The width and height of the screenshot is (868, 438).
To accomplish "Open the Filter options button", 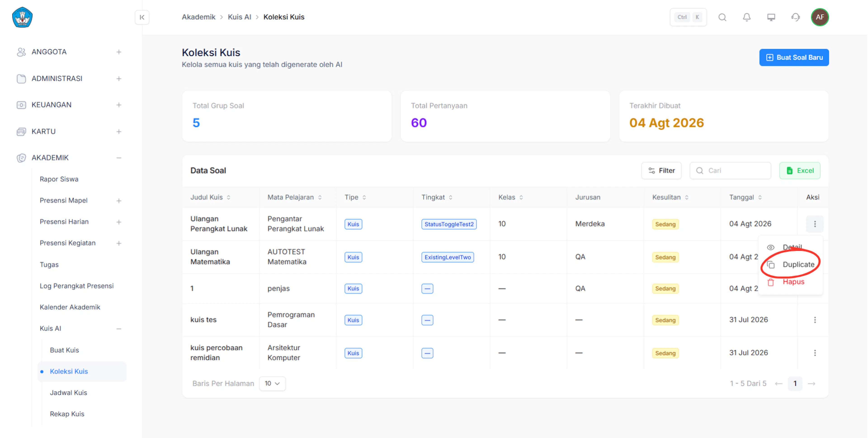I will coord(661,171).
